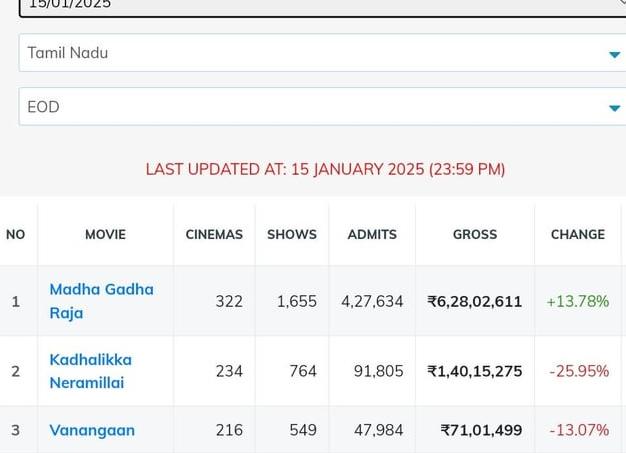Select change value +13.78%
The height and width of the screenshot is (453, 626).
tap(578, 301)
